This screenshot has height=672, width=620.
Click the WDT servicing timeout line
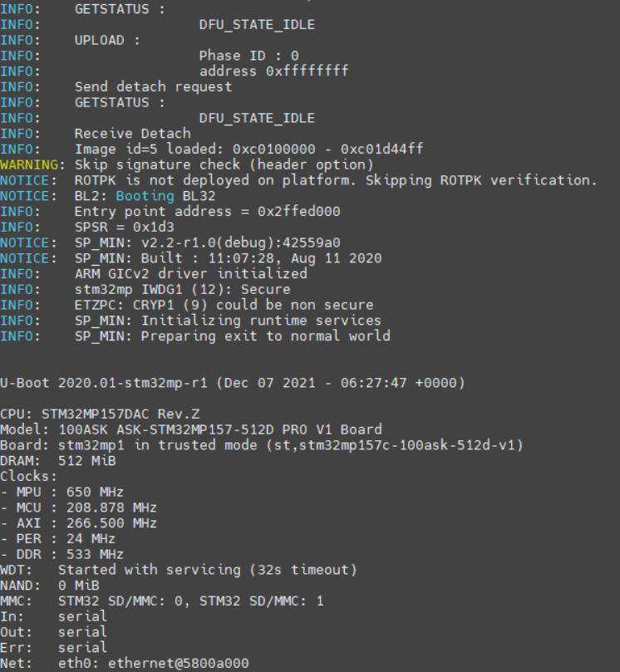pyautogui.click(x=178, y=570)
